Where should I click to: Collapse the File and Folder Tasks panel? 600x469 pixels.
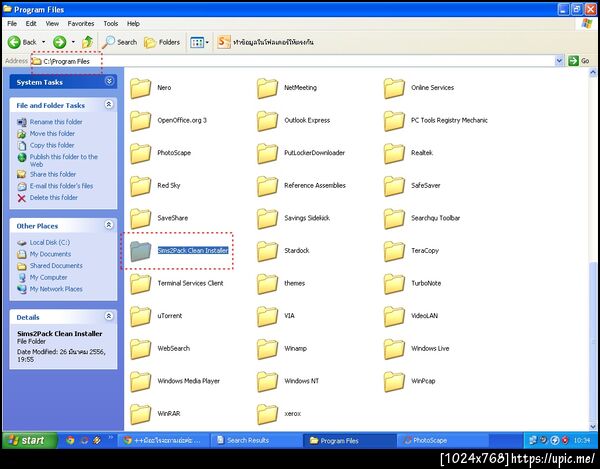[109, 104]
